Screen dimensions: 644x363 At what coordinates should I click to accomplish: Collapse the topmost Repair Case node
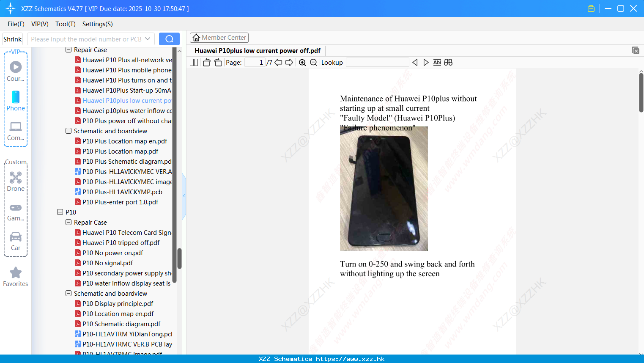click(x=69, y=50)
